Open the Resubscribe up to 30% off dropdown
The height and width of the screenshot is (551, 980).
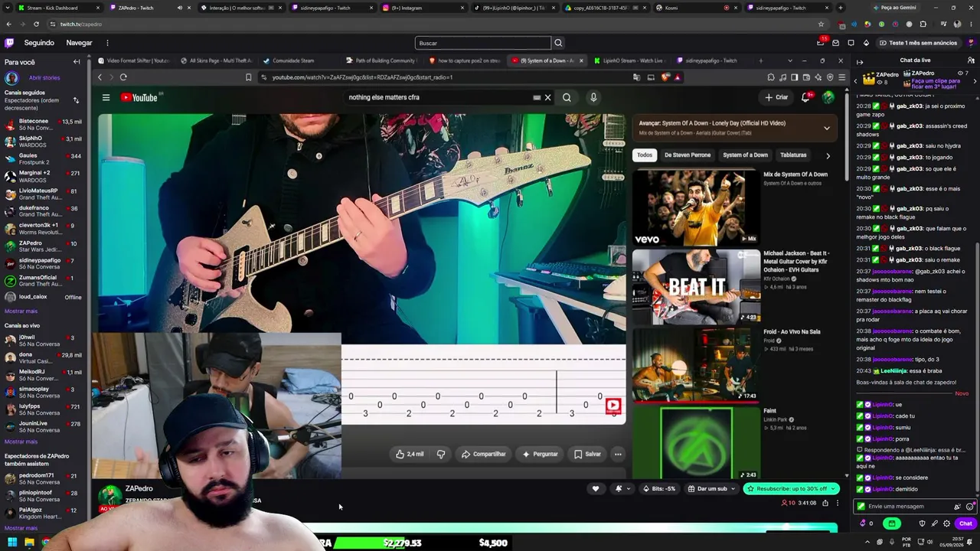coord(833,488)
